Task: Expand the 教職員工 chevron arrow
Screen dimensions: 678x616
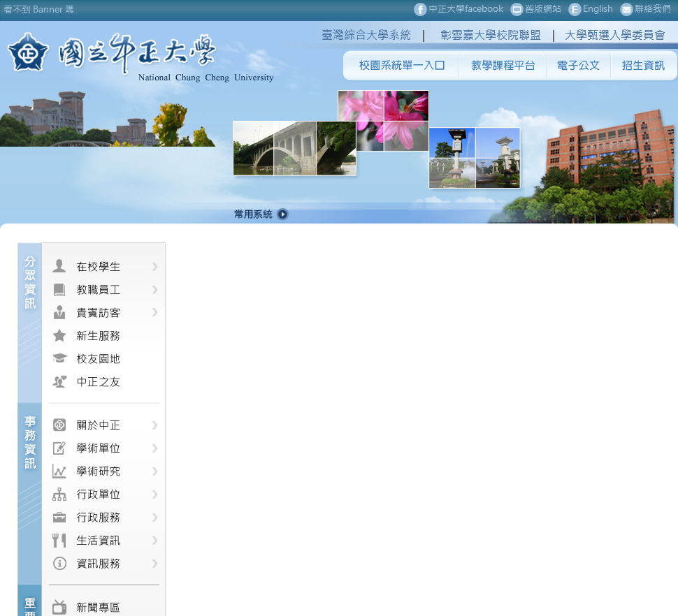Action: pyautogui.click(x=154, y=290)
